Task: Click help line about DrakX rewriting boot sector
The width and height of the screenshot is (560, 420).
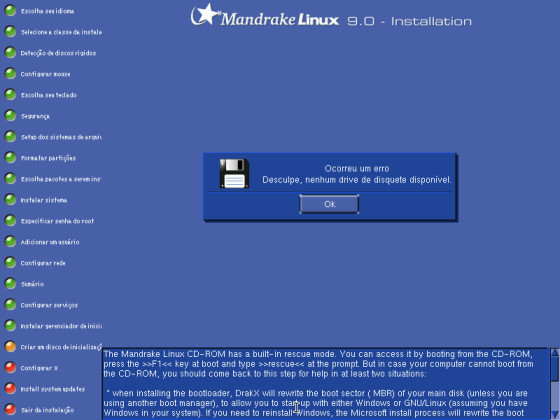Action: (x=317, y=393)
